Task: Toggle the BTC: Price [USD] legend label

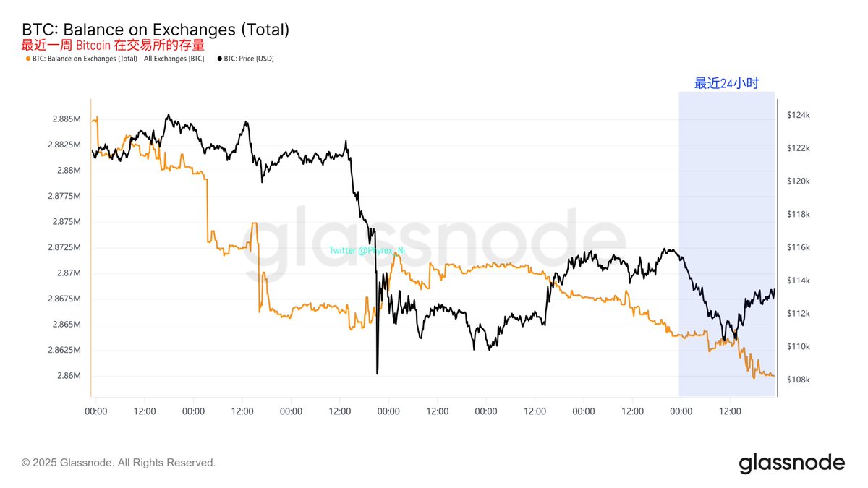Action: point(249,59)
